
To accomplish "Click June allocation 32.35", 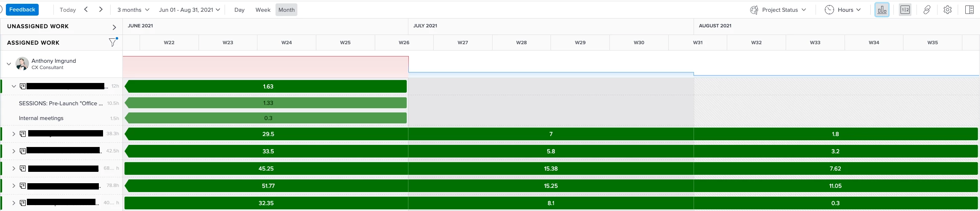I will point(266,203).
